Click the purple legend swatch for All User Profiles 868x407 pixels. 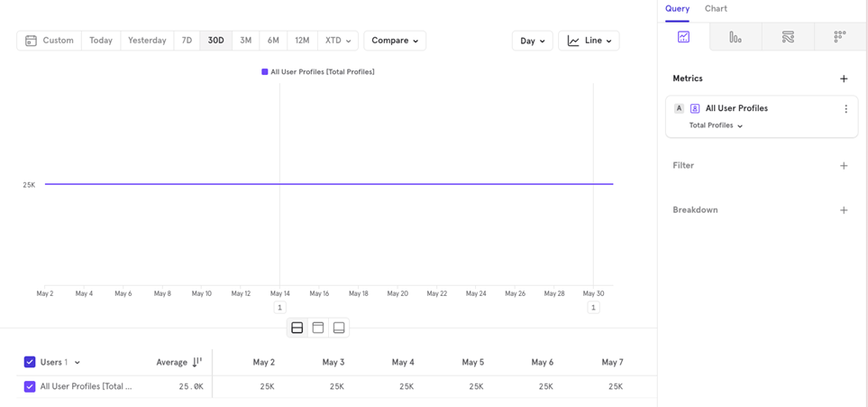click(265, 72)
